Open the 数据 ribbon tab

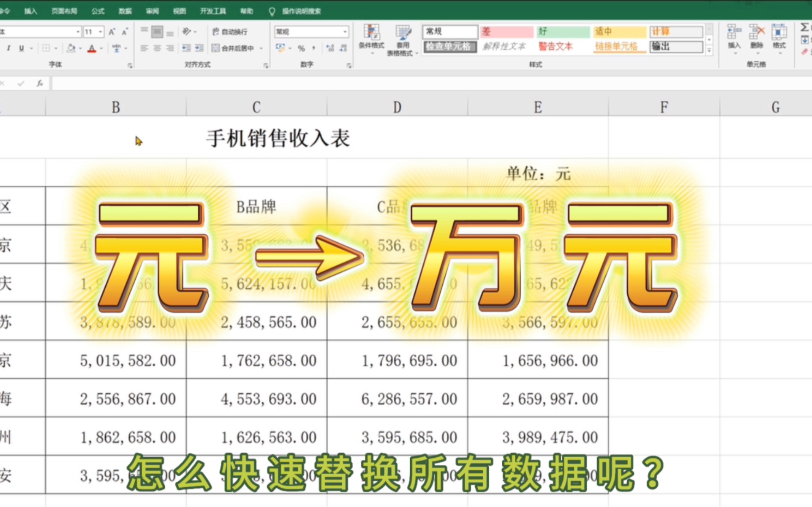(125, 11)
